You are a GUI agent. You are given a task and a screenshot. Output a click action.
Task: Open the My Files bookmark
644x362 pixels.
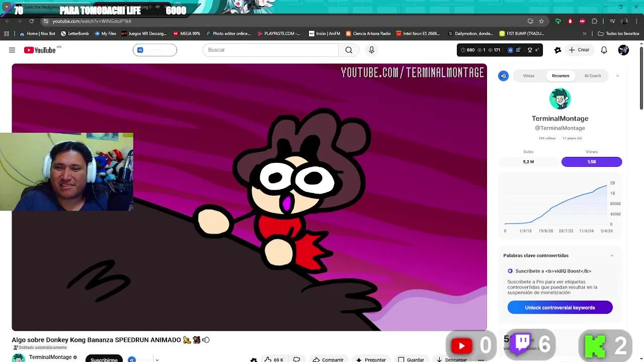pos(105,34)
